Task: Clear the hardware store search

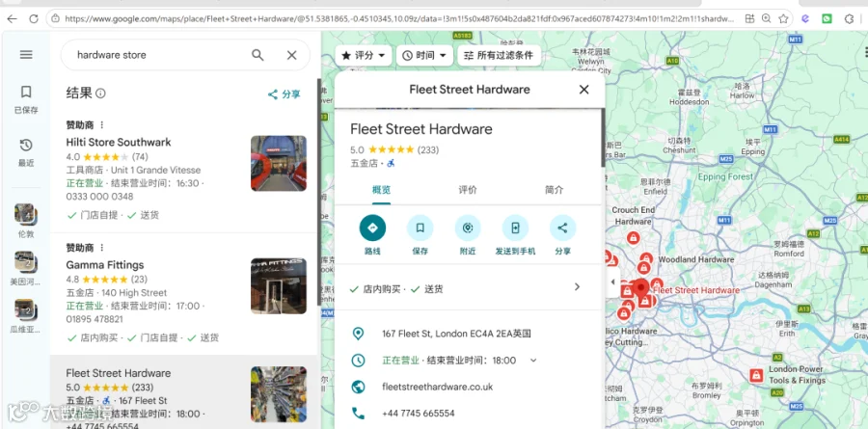Action: coord(291,55)
